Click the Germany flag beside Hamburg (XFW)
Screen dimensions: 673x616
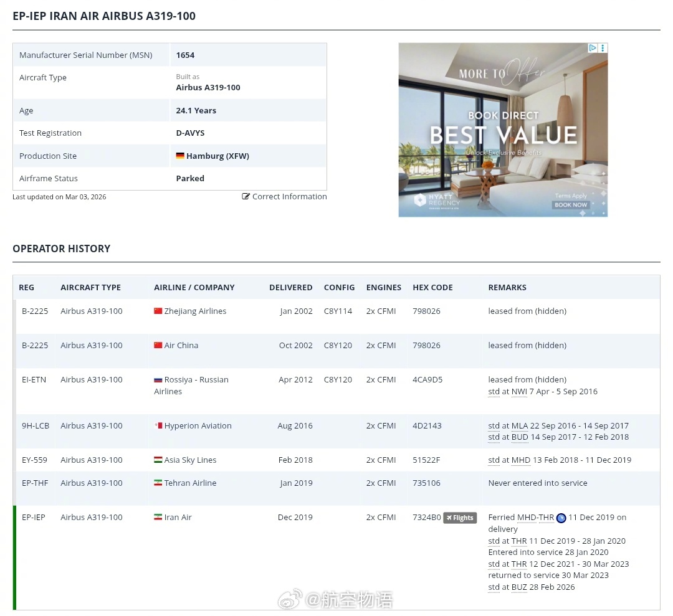pos(180,156)
